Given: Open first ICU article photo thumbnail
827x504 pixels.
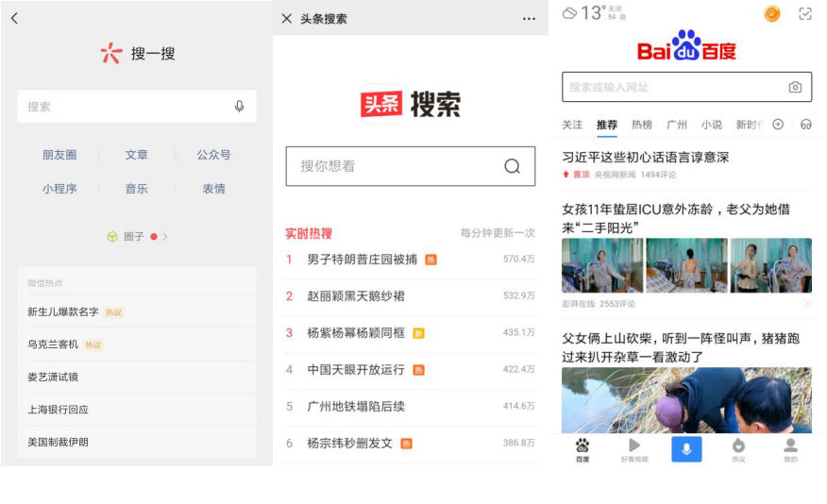Looking at the screenshot, I should point(602,265).
